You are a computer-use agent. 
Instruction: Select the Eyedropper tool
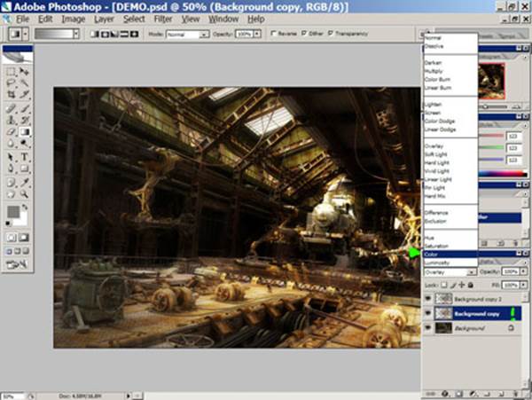(24, 183)
